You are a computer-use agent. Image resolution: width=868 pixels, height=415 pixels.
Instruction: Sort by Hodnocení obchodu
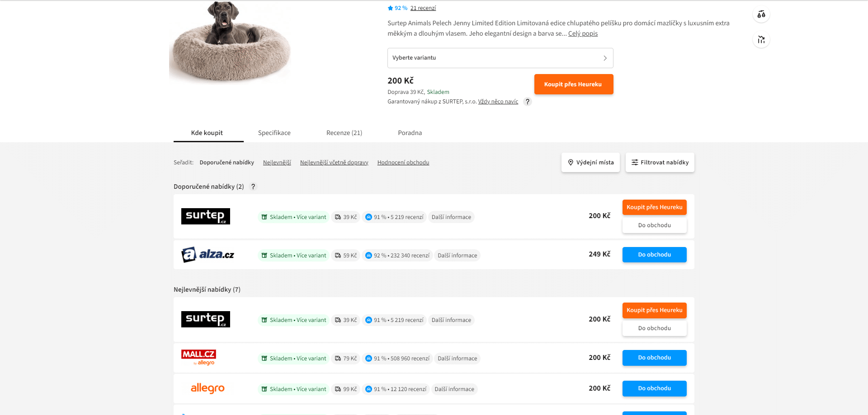(x=403, y=163)
